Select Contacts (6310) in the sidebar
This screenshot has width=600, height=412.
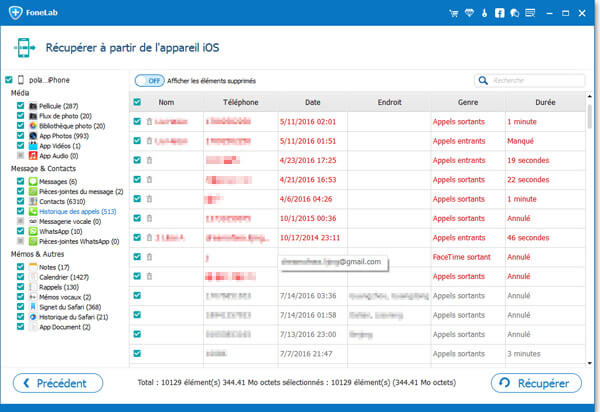coord(64,201)
